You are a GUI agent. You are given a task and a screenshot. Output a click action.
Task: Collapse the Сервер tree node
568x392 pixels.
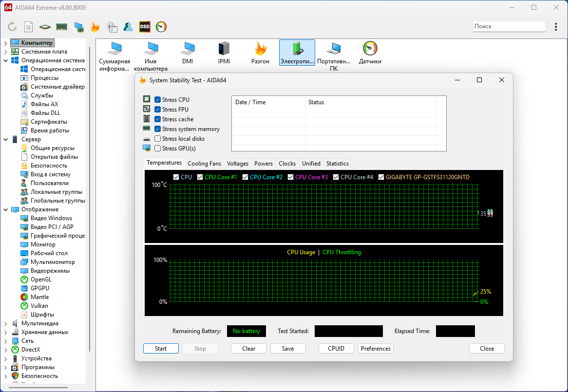click(x=5, y=139)
